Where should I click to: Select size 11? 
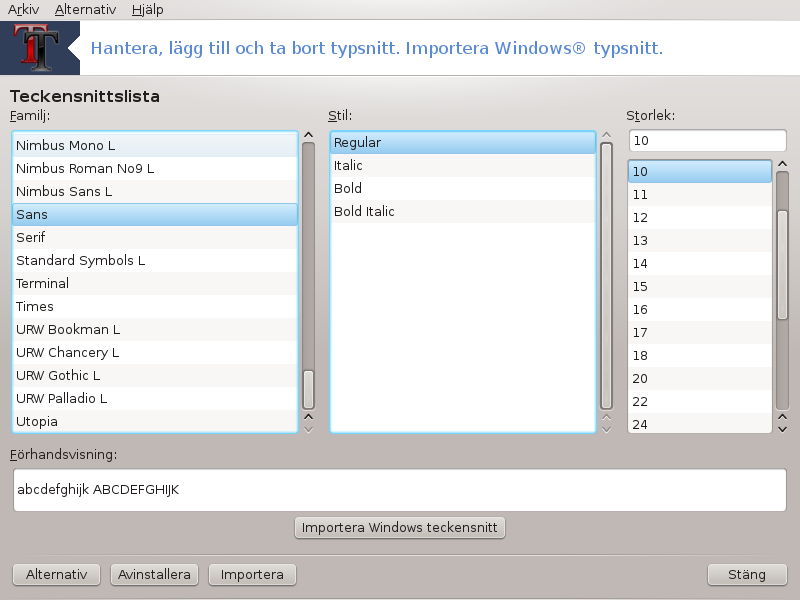point(700,194)
